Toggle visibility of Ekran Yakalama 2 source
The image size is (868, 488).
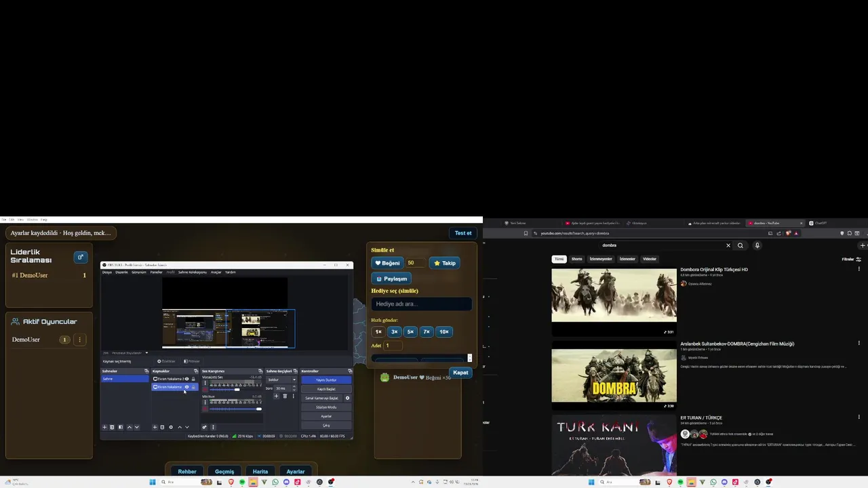coord(186,379)
